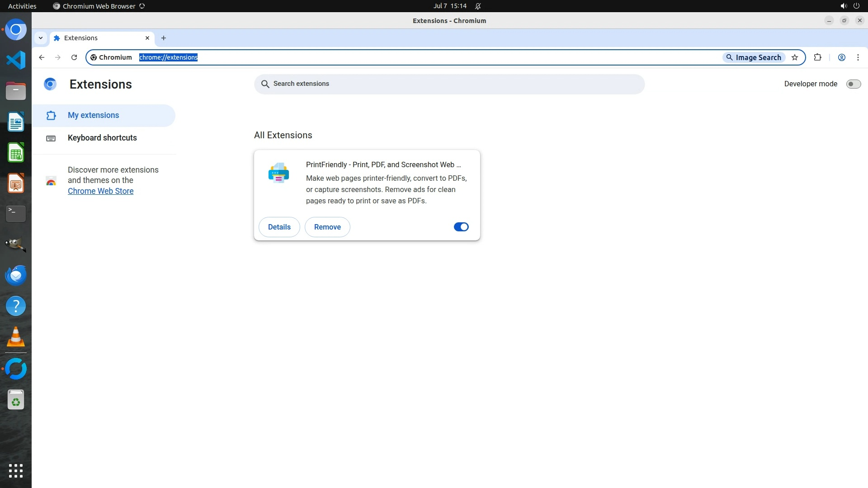Select My extensions sidebar item
Screen dimensions: 868x488
[93, 115]
